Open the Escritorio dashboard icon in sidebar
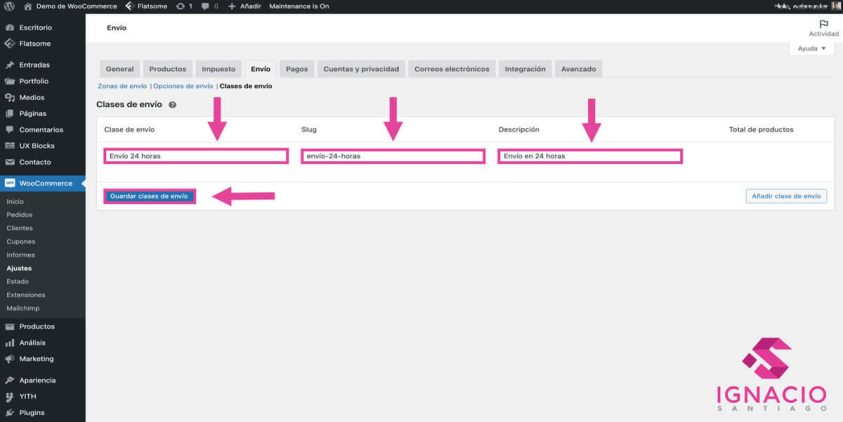The image size is (843, 422). point(10,27)
